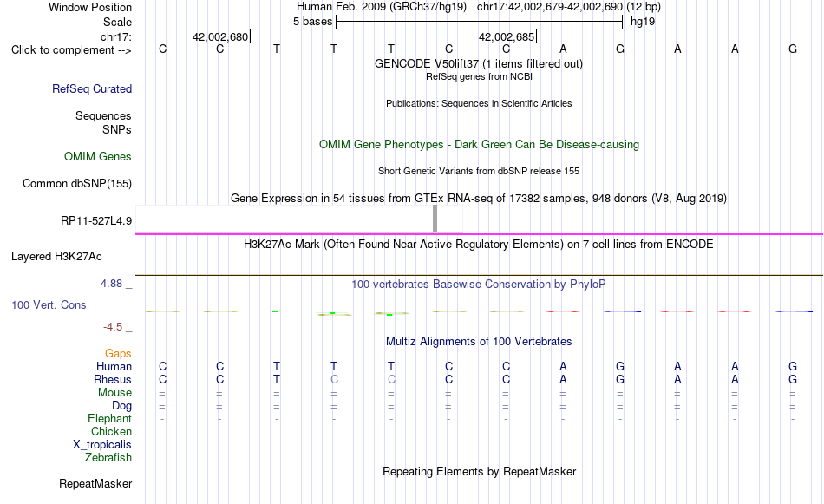This screenshot has width=824, height=504.
Task: Click the Elephant species label
Action: [109, 419]
